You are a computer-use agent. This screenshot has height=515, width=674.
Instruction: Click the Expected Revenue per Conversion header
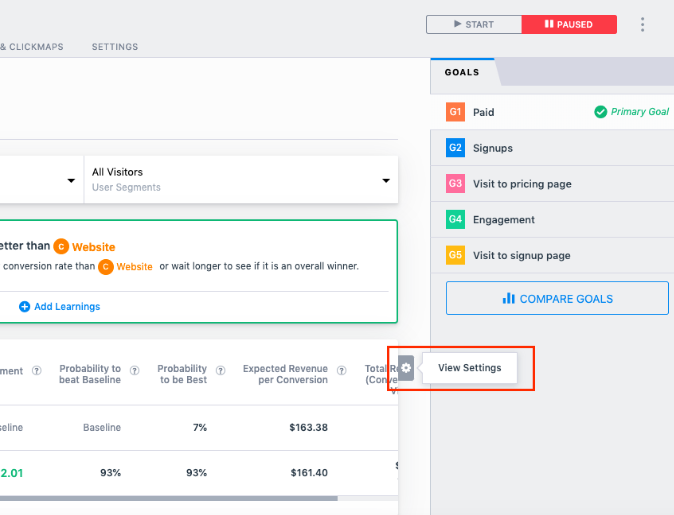(285, 374)
